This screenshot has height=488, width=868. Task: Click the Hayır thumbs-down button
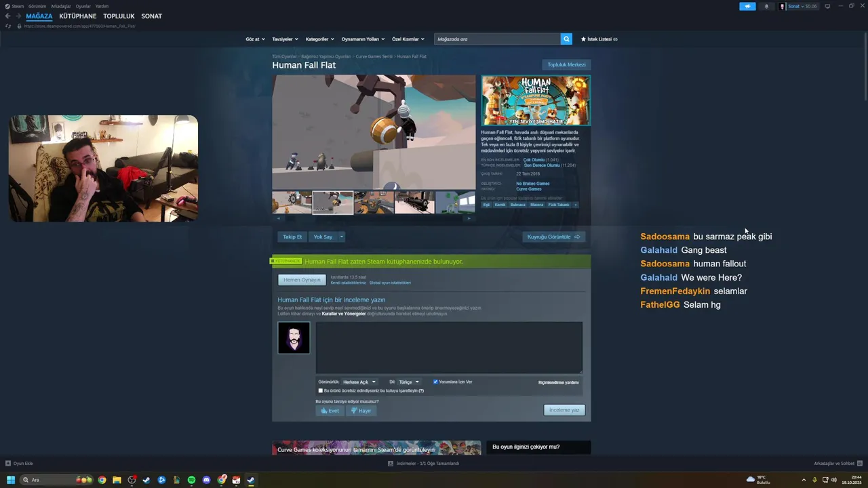point(360,411)
